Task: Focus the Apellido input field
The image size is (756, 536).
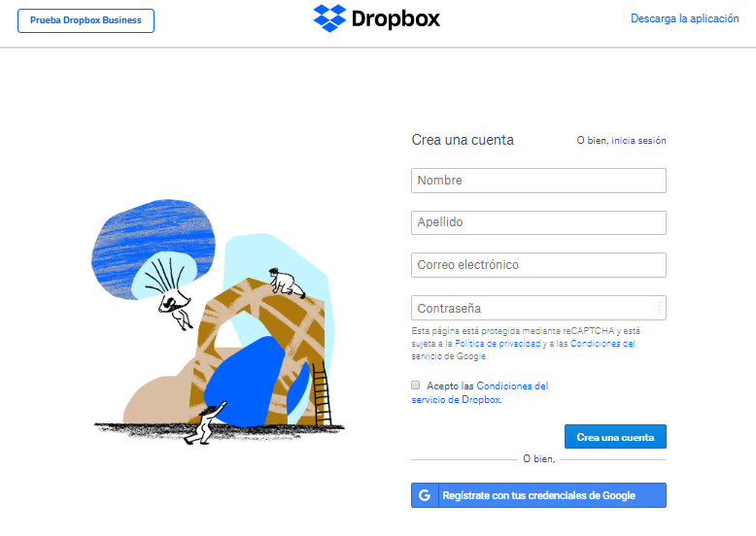Action: [538, 222]
